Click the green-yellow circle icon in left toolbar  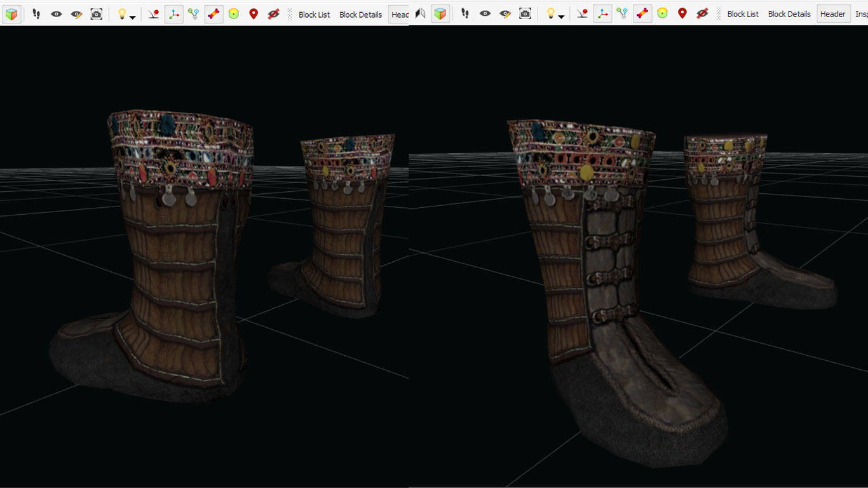[x=233, y=14]
